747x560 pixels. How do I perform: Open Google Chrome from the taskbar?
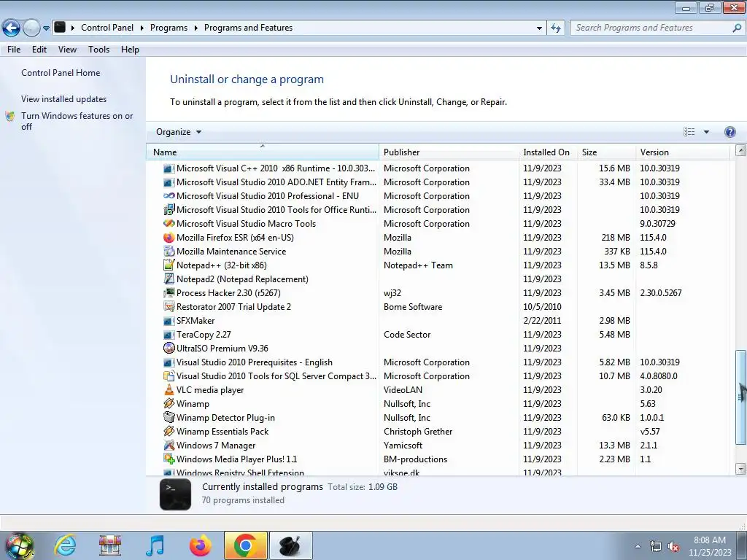(245, 545)
